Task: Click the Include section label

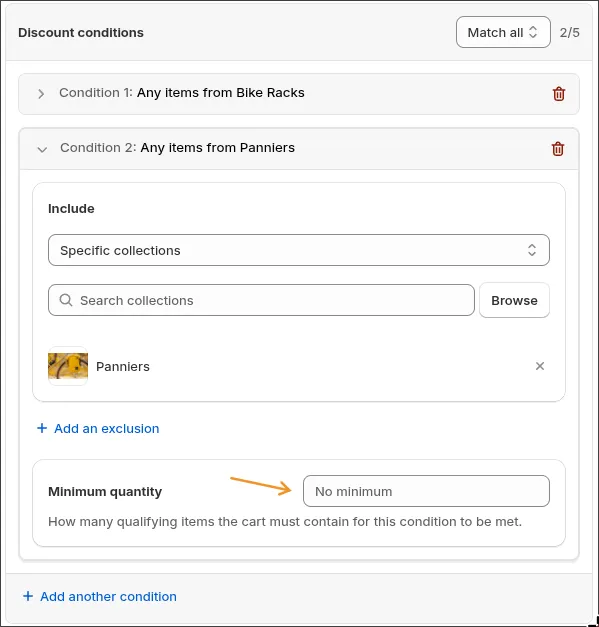Action: click(x=71, y=208)
